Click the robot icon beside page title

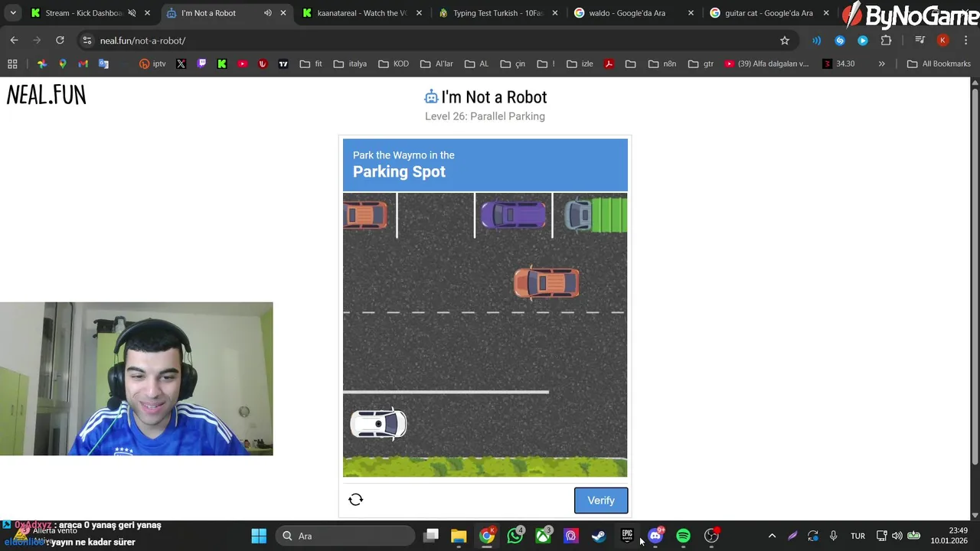click(x=431, y=96)
